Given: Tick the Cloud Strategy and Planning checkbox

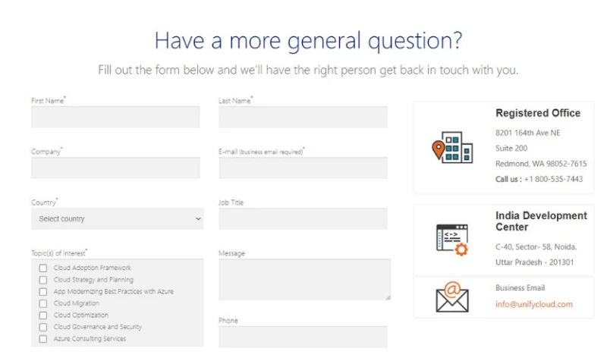Looking at the screenshot, I should tap(43, 280).
